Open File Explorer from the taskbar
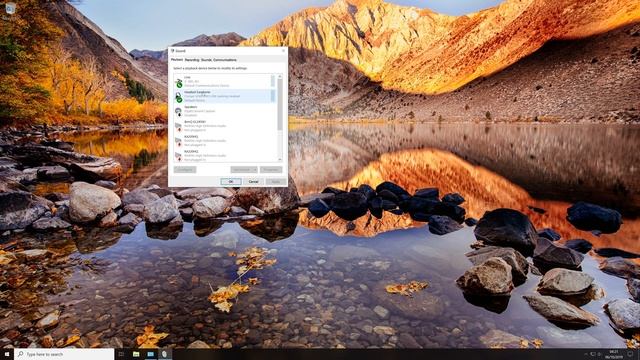The image size is (640, 360). (x=136, y=354)
